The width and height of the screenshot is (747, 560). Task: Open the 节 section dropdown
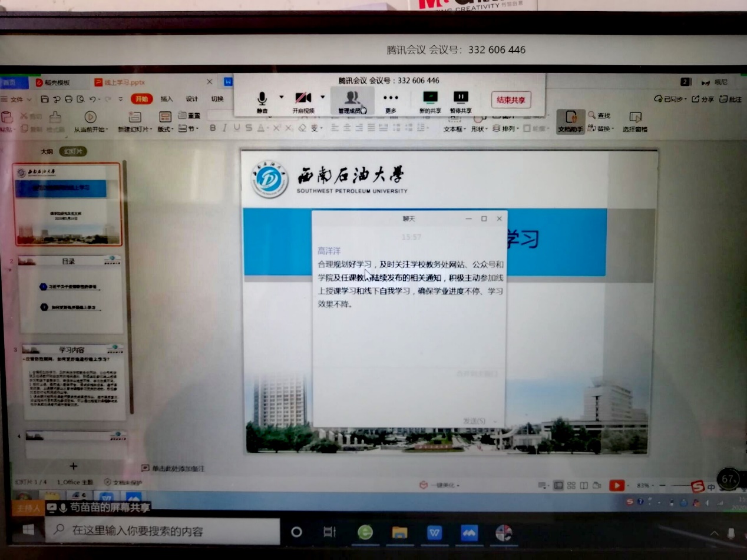tap(187, 128)
